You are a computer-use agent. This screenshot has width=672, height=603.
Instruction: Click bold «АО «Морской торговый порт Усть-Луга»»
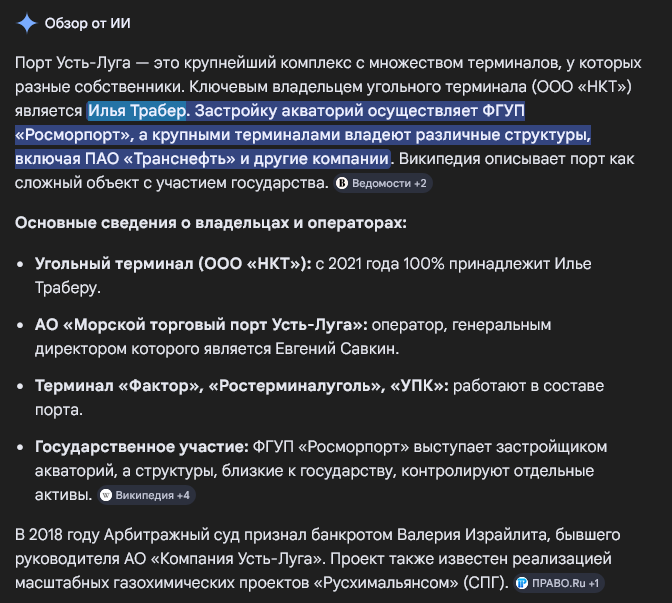(x=200, y=324)
